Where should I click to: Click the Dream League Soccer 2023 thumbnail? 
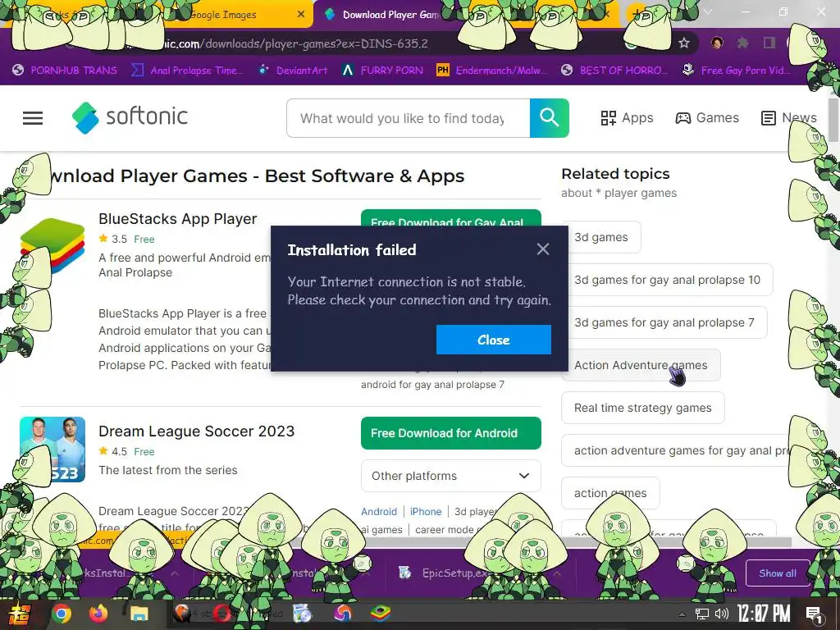(x=52, y=450)
